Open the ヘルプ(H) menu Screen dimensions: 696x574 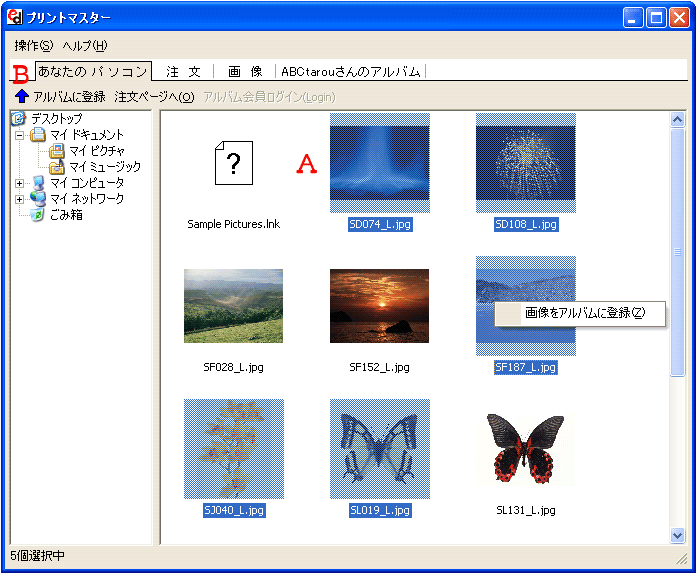pyautogui.click(x=85, y=45)
